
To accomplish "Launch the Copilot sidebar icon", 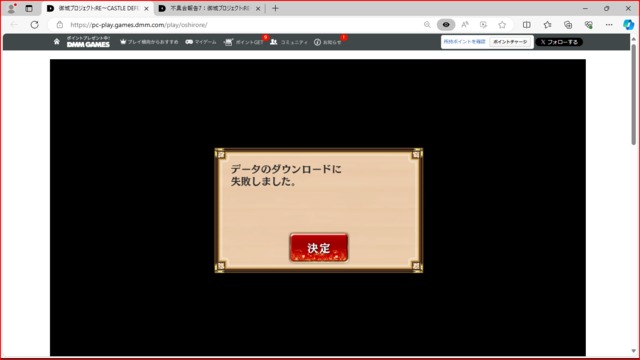I will point(628,25).
